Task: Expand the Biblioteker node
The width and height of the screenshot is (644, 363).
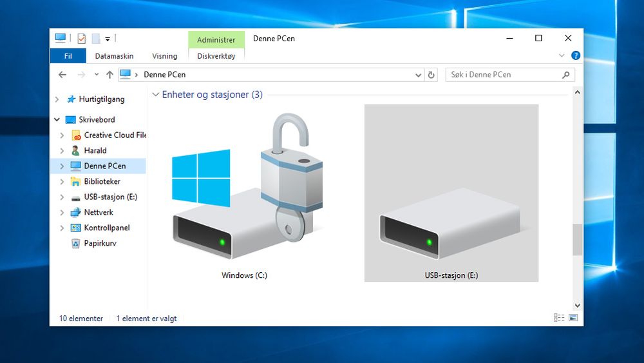Action: click(x=62, y=181)
